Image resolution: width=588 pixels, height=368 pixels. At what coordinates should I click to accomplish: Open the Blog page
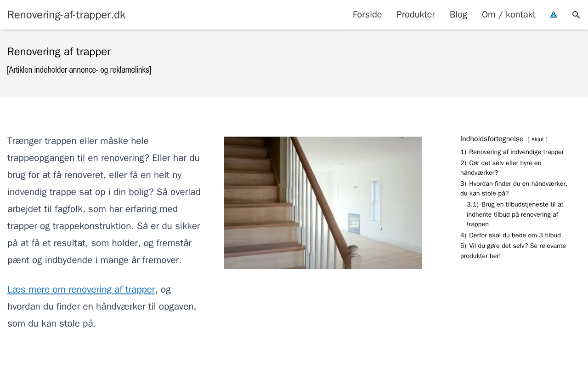458,15
